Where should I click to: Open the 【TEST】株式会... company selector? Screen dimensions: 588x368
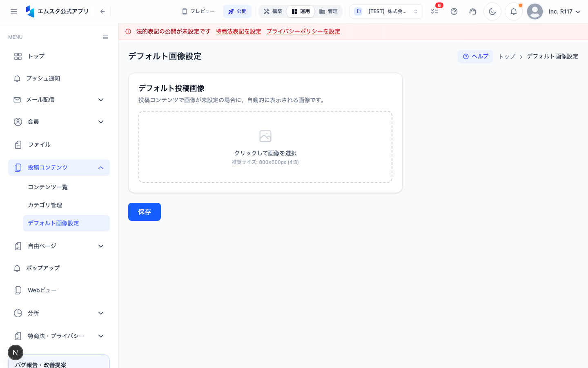(x=386, y=11)
